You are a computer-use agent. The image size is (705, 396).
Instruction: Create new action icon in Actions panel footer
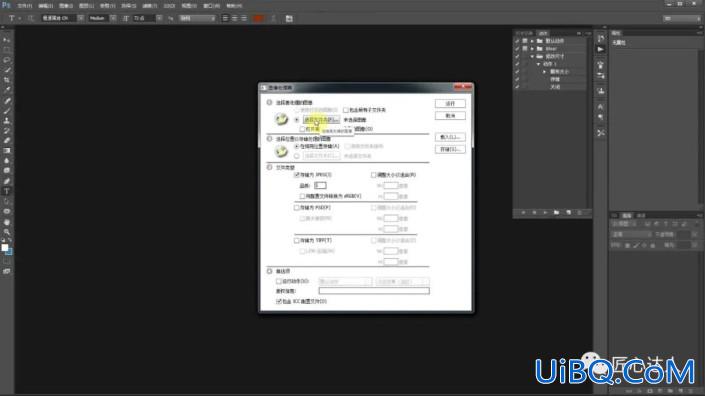(x=568, y=212)
